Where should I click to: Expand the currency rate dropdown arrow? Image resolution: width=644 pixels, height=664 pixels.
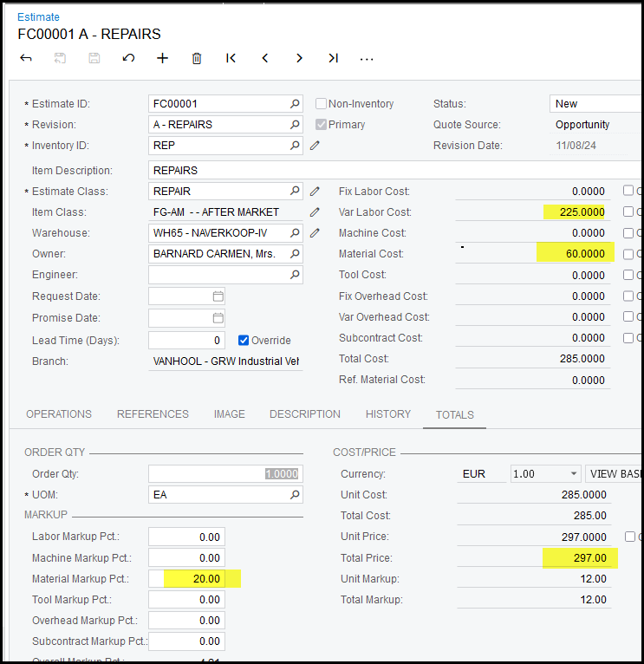point(573,474)
